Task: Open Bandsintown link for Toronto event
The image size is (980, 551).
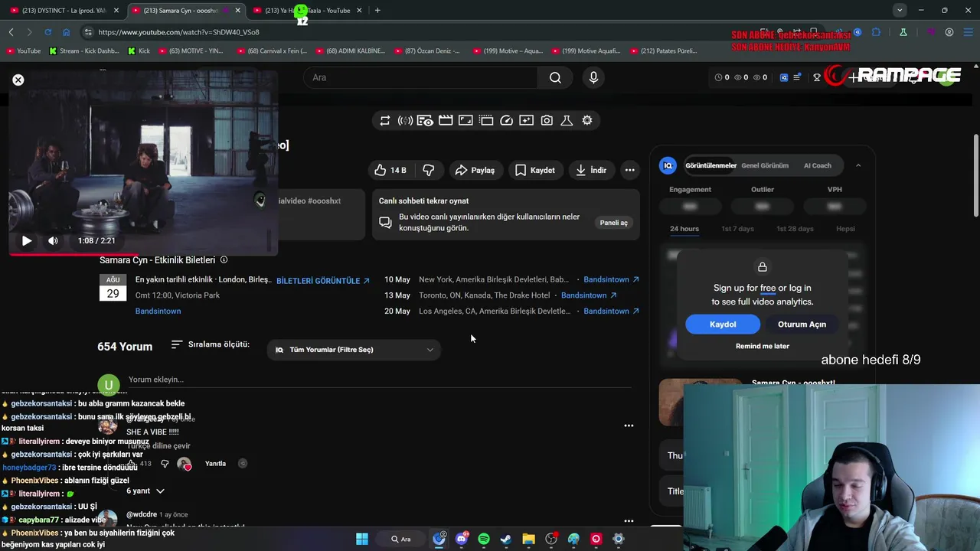Action: pos(589,295)
